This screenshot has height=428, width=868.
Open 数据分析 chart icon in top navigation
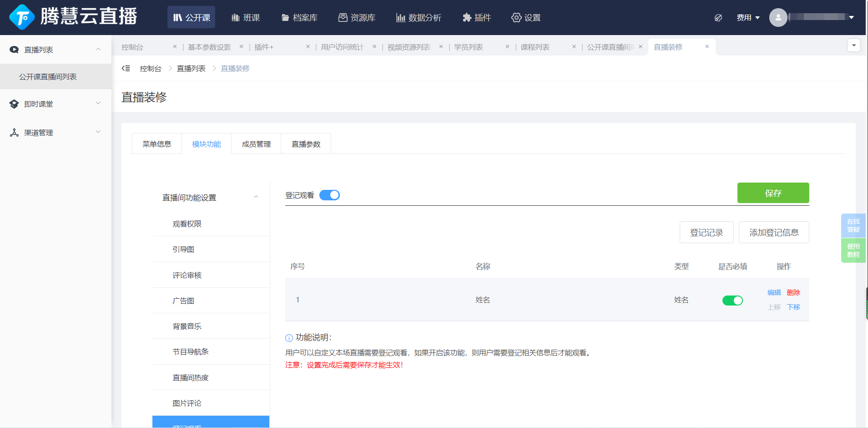400,18
